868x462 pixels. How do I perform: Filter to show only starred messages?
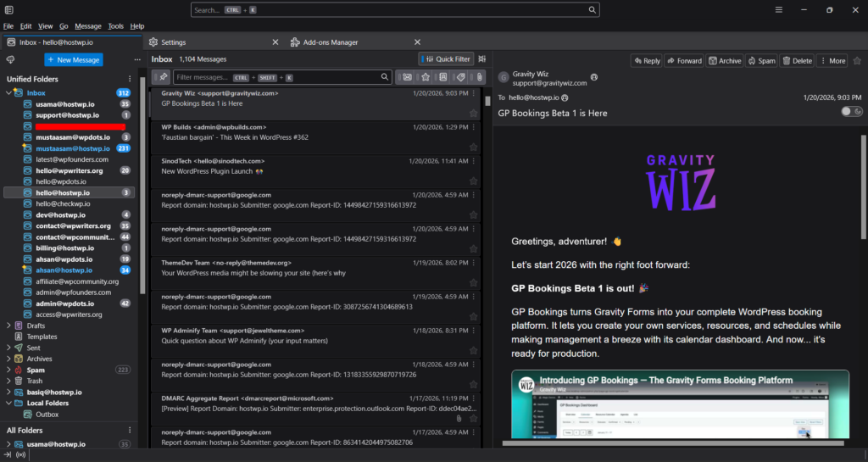426,77
